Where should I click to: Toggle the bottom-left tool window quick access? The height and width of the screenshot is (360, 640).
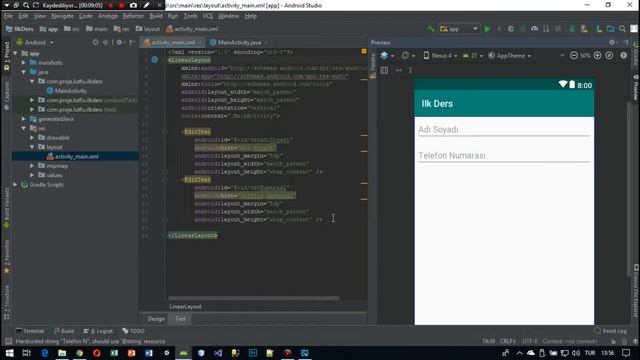coord(8,341)
